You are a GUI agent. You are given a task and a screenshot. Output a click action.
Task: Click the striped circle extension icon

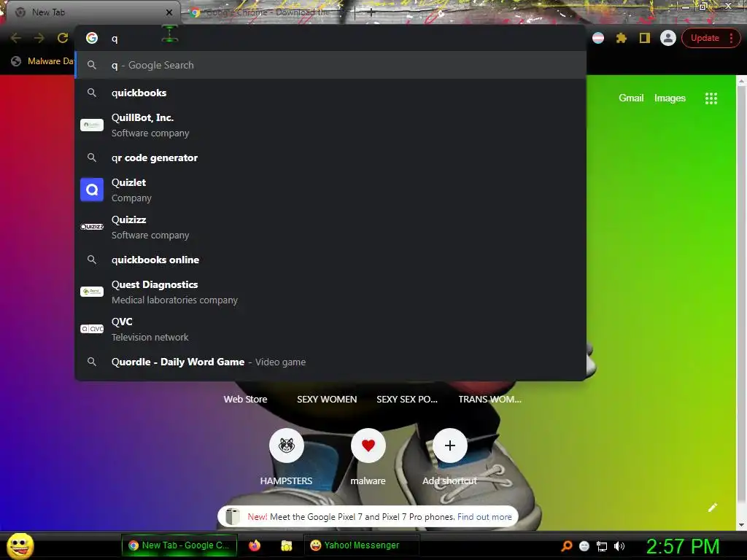(x=598, y=38)
